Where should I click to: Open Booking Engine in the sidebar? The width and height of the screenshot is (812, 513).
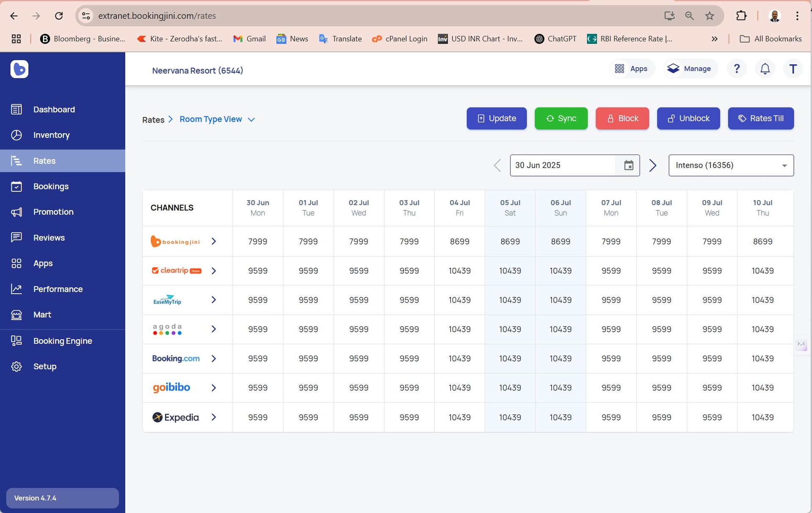[63, 341]
